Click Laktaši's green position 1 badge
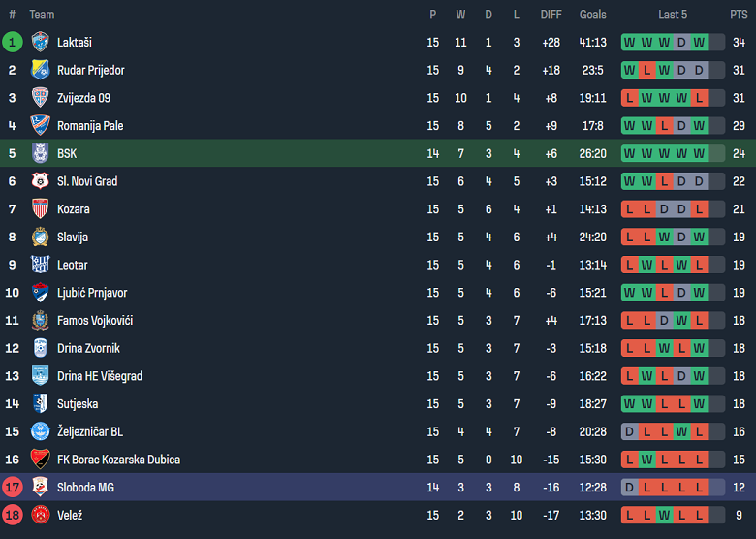 [13, 42]
